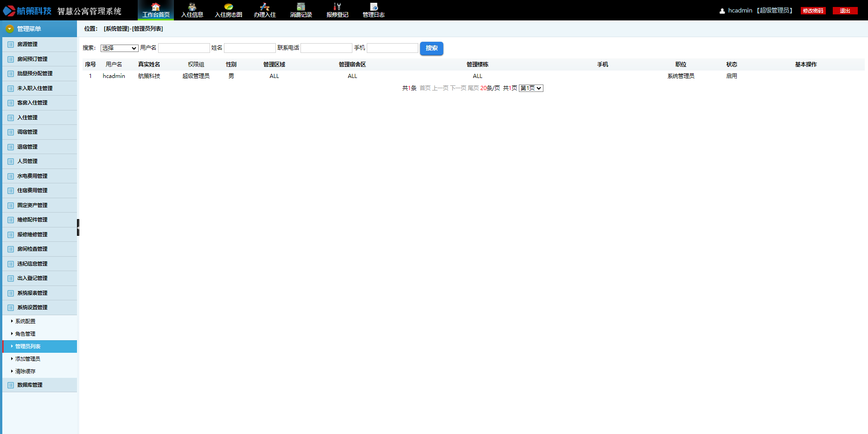868x434 pixels.
Task: Click the red 修改密码 button
Action: tap(813, 11)
